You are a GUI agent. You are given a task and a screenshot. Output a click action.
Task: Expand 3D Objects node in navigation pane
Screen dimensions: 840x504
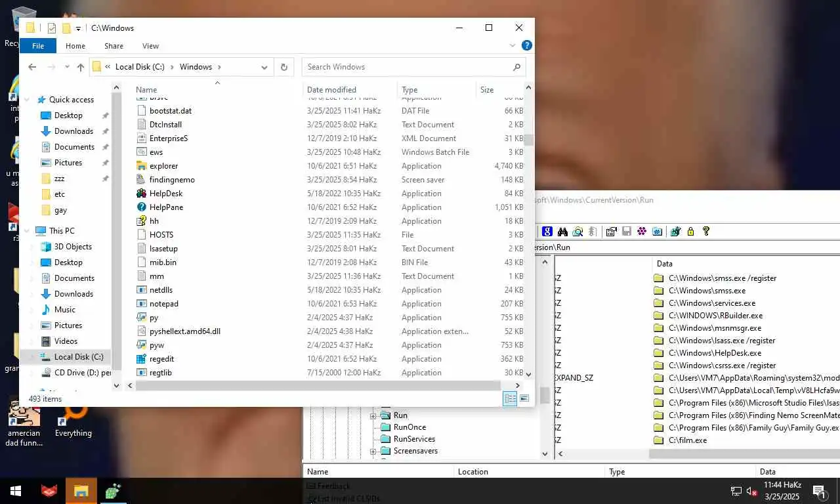coord(33,247)
